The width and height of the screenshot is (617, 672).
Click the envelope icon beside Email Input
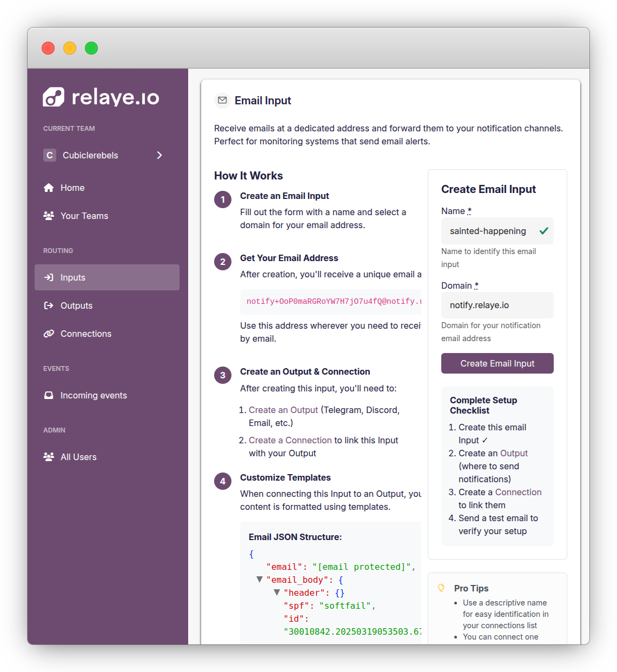(222, 100)
